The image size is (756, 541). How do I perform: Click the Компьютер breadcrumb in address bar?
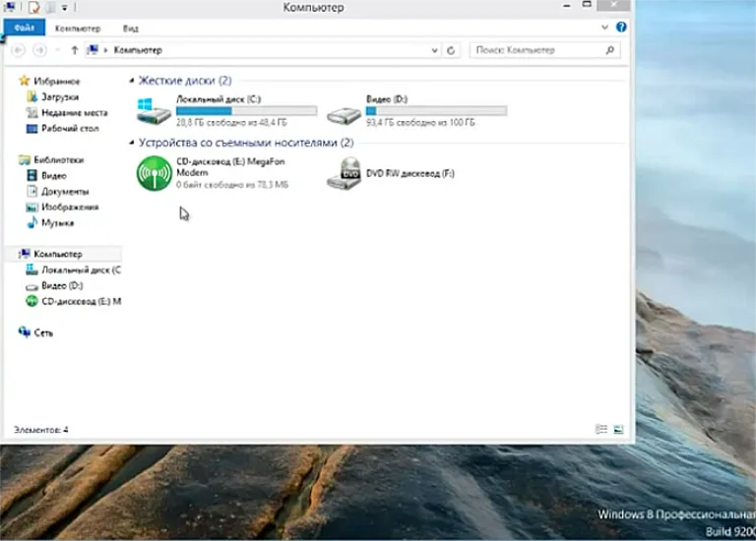click(x=138, y=50)
